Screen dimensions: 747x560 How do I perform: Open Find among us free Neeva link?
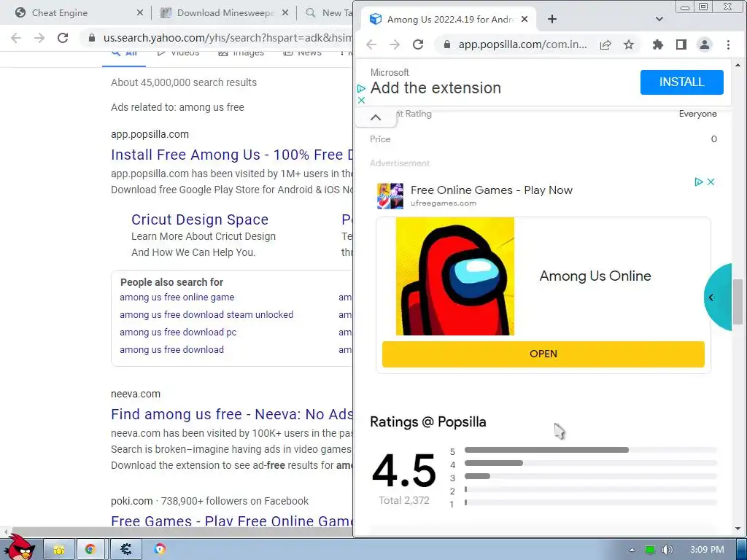[232, 414]
